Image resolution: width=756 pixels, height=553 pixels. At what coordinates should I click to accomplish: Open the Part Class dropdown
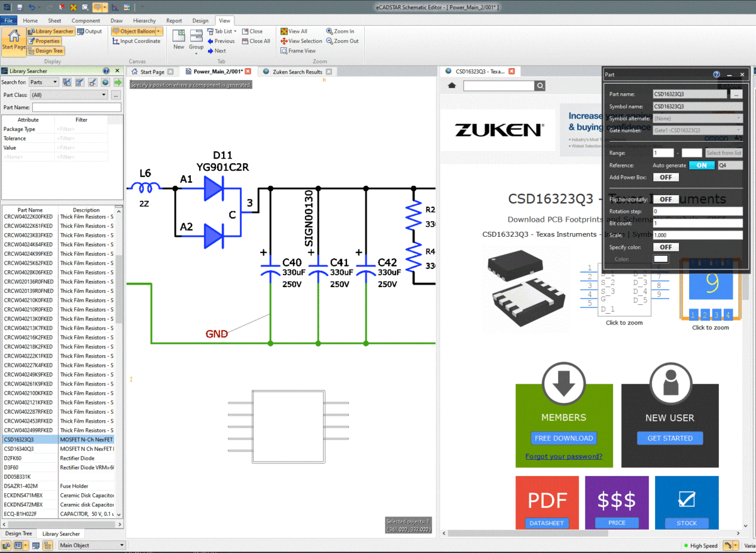click(x=104, y=94)
